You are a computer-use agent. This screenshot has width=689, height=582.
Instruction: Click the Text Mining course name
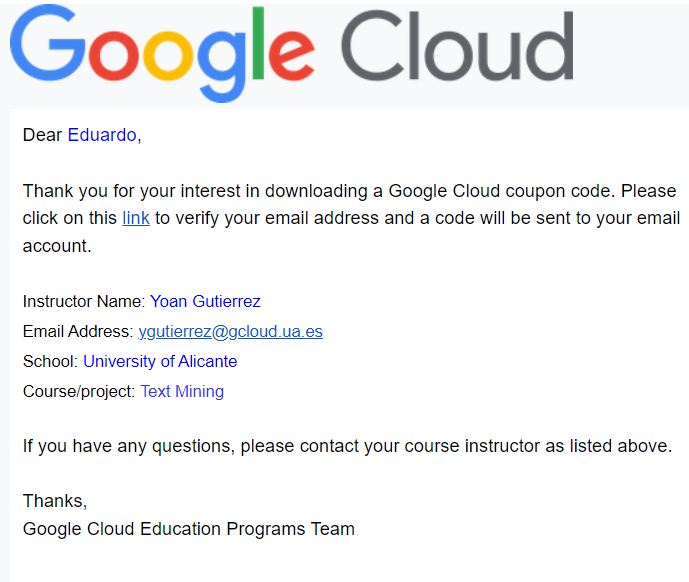click(182, 391)
